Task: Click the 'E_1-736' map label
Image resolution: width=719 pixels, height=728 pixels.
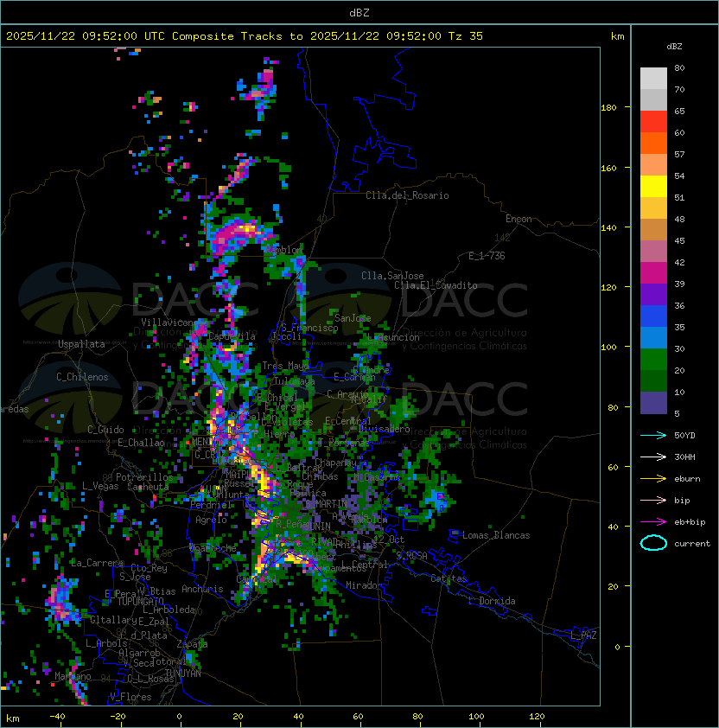Action: pos(487,256)
